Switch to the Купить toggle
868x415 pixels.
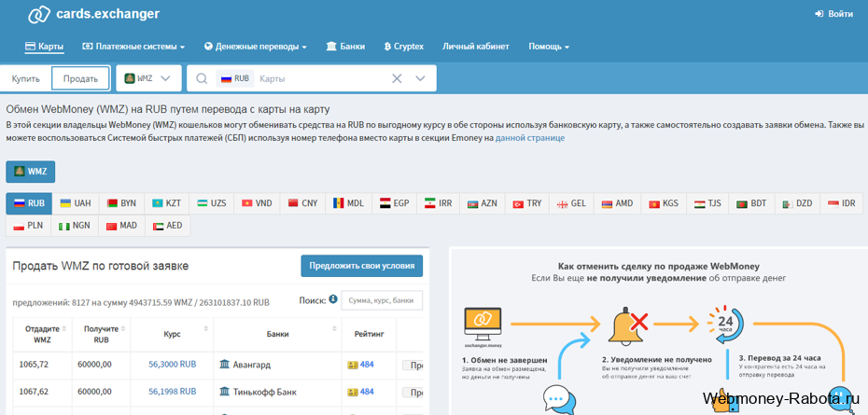coord(26,78)
